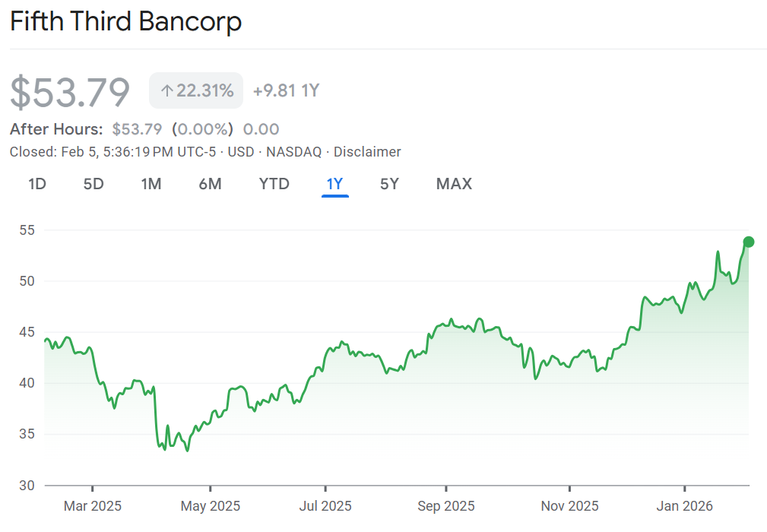Open the Disclaimer link
The height and width of the screenshot is (532, 767).
[367, 152]
